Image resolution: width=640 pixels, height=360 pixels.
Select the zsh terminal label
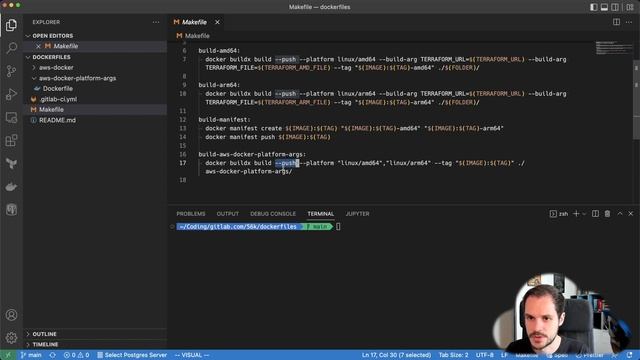[559, 213]
